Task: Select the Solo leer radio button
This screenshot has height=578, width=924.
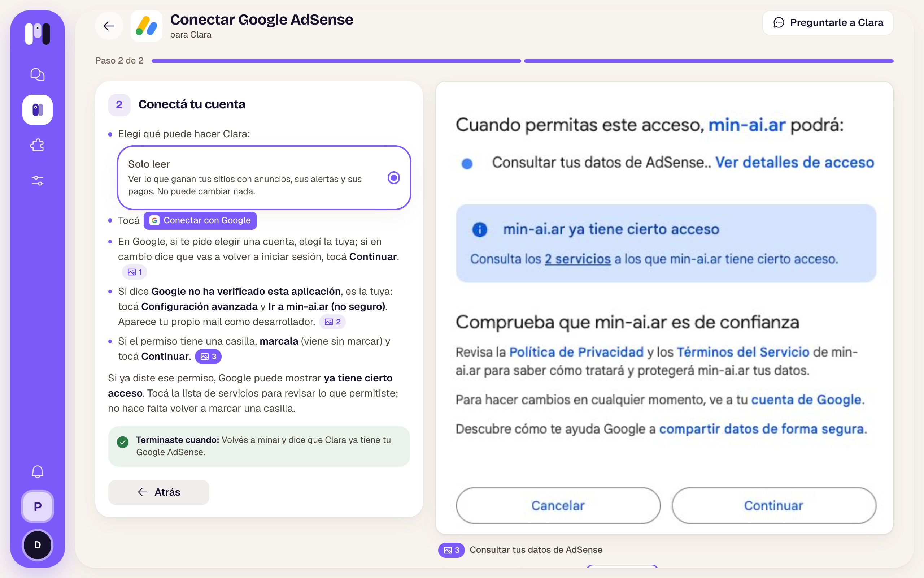Action: (x=394, y=178)
